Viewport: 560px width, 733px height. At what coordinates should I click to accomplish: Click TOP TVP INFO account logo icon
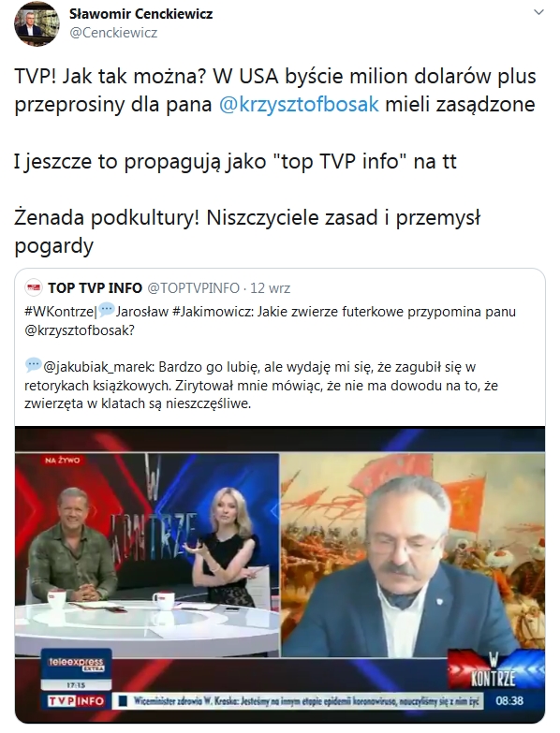tap(34, 288)
